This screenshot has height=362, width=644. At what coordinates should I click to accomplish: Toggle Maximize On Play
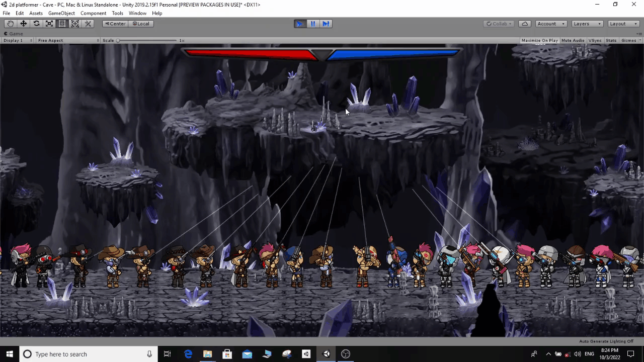[539, 40]
